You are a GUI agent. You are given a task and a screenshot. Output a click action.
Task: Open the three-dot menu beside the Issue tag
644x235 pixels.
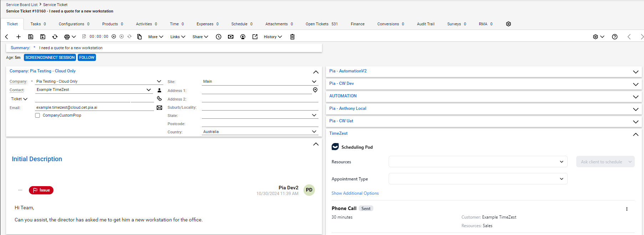click(20, 190)
